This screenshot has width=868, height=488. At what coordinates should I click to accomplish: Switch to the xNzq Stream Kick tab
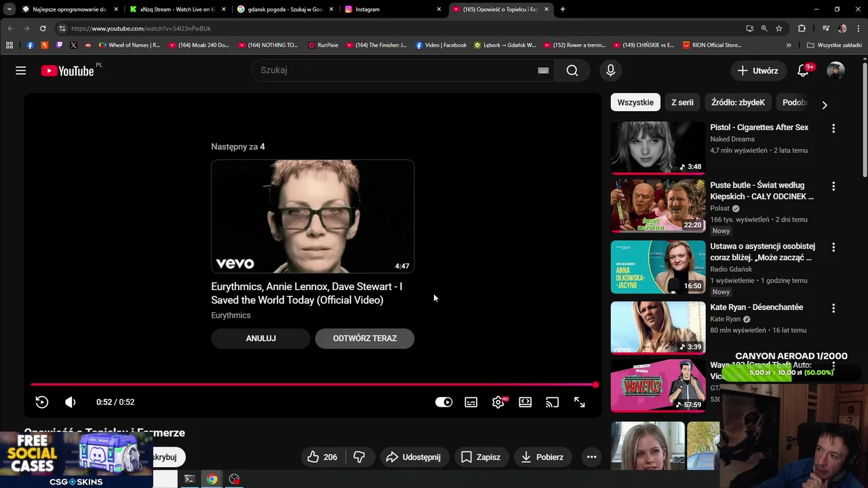[178, 9]
